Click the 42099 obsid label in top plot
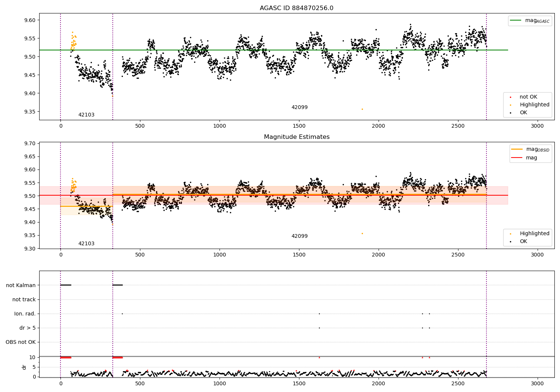The image size is (560, 392). 299,108
